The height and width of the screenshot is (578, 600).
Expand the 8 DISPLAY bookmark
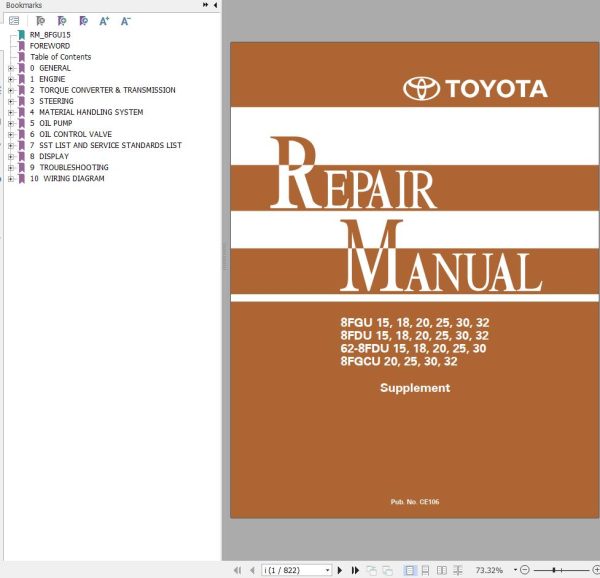pos(11,157)
